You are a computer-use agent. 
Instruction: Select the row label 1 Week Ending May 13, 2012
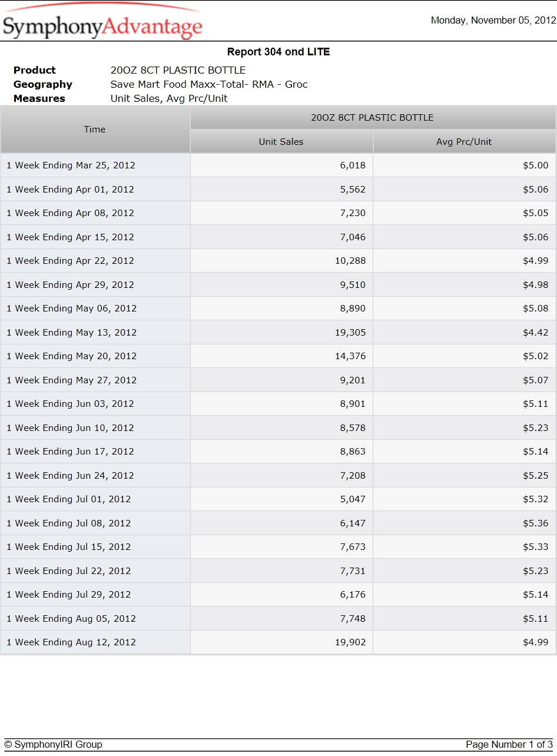coord(71,333)
